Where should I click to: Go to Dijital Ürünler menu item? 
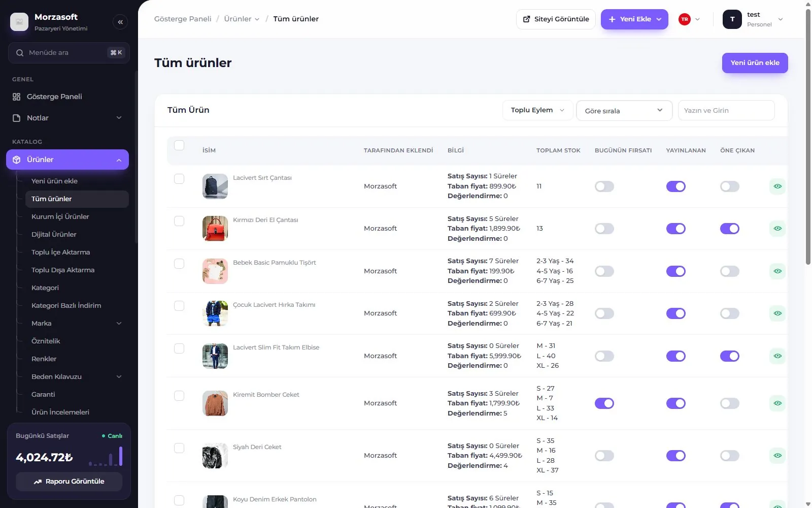tap(54, 234)
